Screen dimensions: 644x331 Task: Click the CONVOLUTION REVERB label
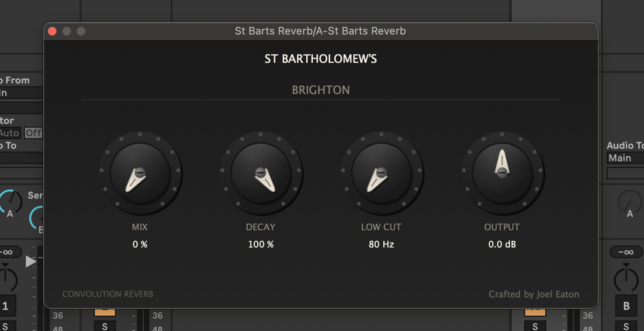[x=107, y=294]
